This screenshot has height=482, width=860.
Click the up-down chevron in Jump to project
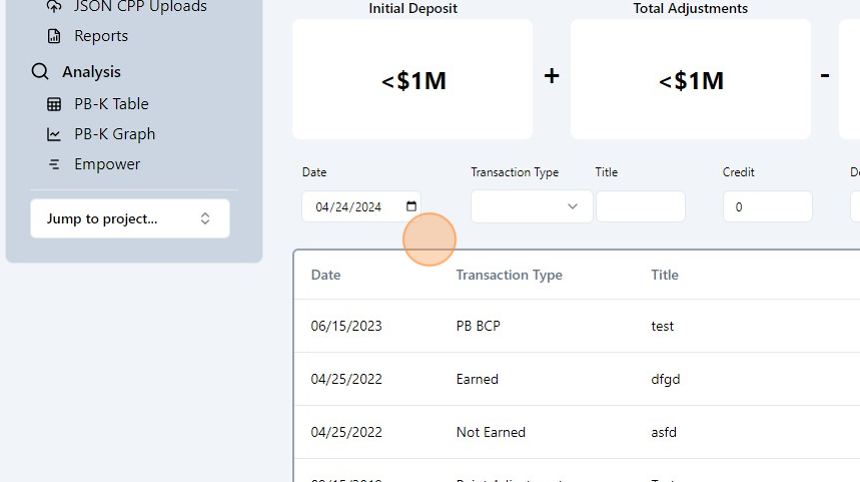tap(205, 219)
